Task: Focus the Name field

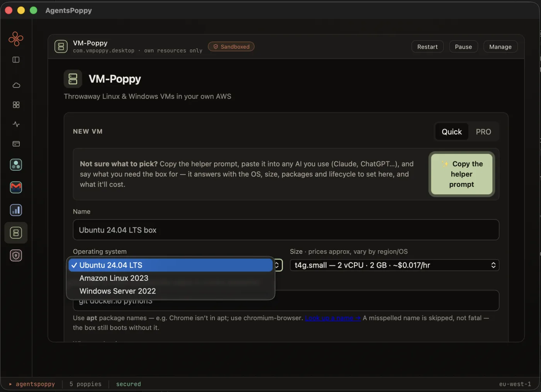Action: 286,230
